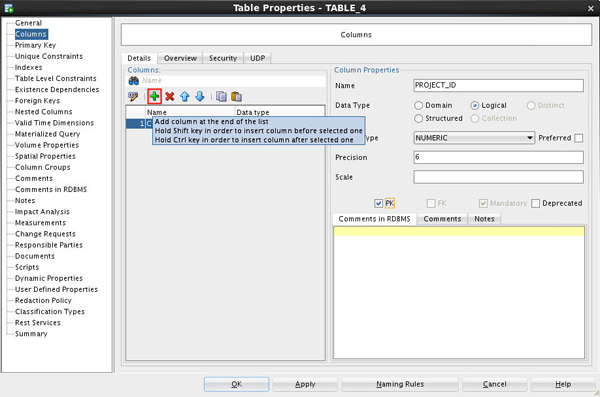The height and width of the screenshot is (397, 600).
Task: Select Column Groups in the tree
Action: pos(42,167)
